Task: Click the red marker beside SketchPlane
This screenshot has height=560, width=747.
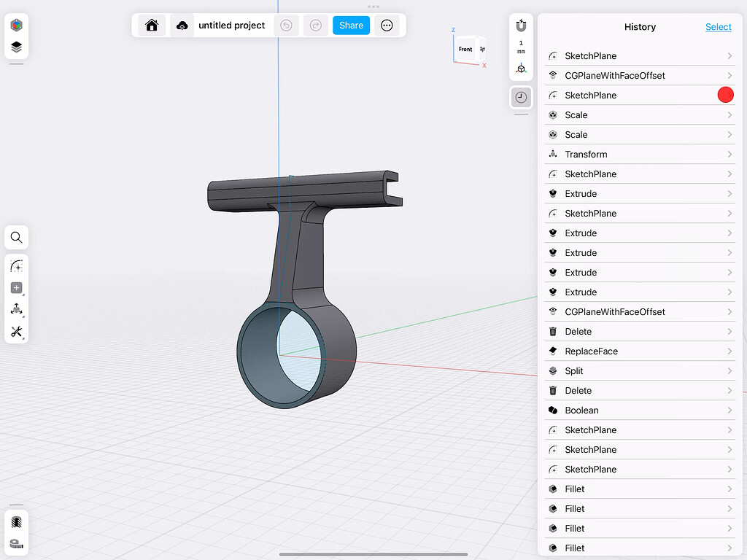Action: pos(725,95)
